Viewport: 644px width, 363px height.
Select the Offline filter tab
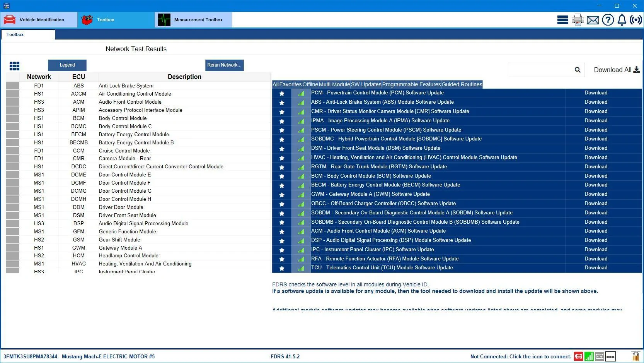(x=310, y=84)
